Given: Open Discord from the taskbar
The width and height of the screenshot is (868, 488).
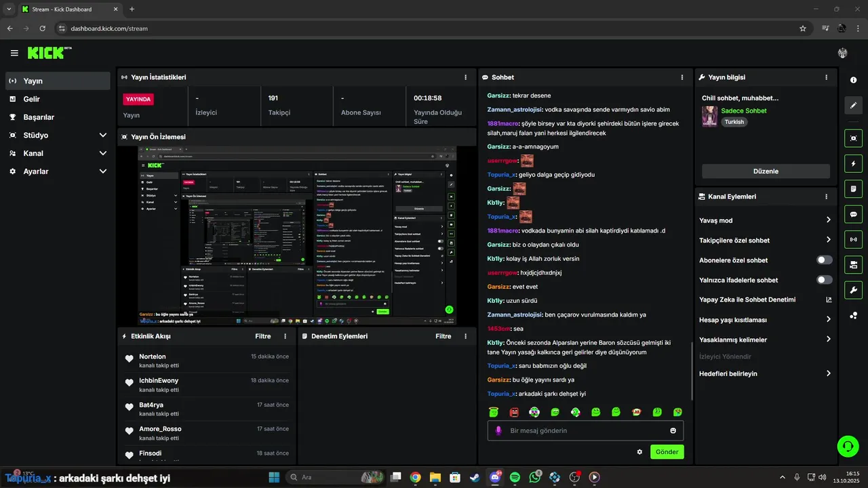Looking at the screenshot, I should coord(495,477).
